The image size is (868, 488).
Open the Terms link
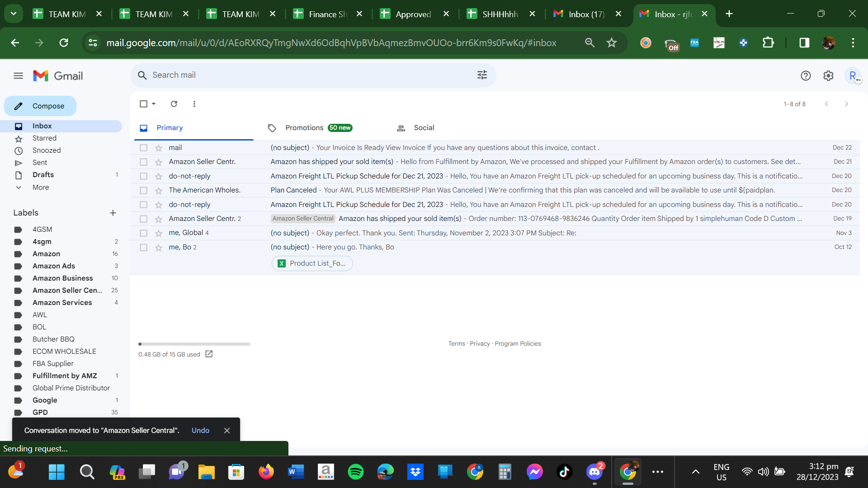457,344
